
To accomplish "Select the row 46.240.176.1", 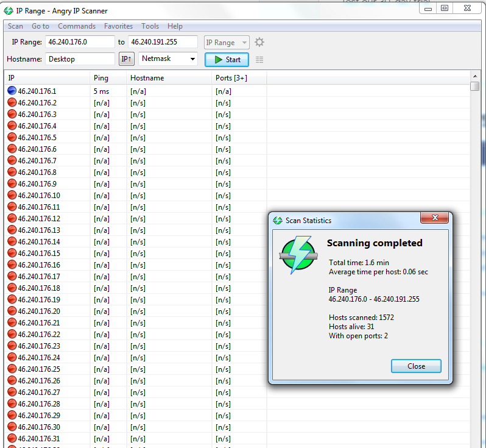I will point(237,91).
